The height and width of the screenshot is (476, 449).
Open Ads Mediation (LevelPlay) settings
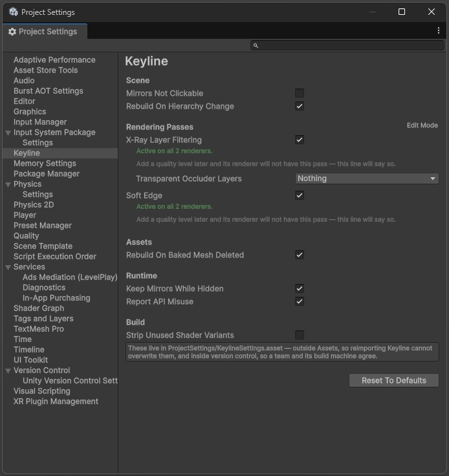pyautogui.click(x=70, y=277)
